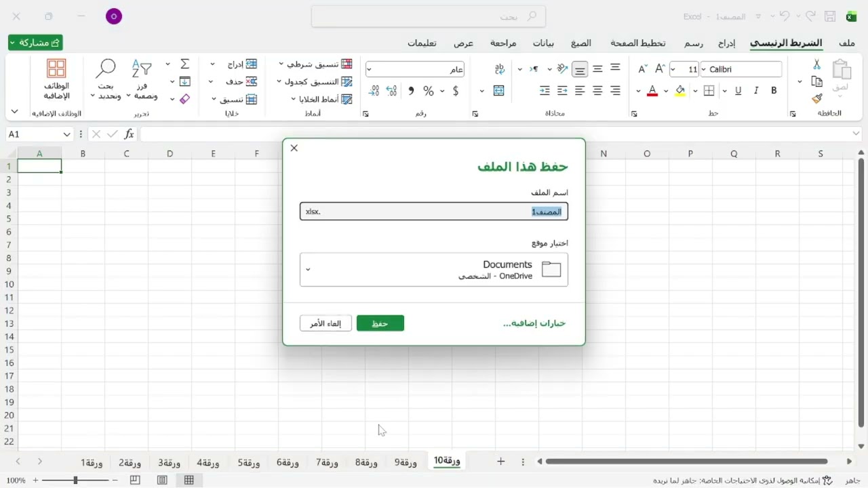
Task: Click the Copy icon in clipboard group
Action: tap(817, 81)
